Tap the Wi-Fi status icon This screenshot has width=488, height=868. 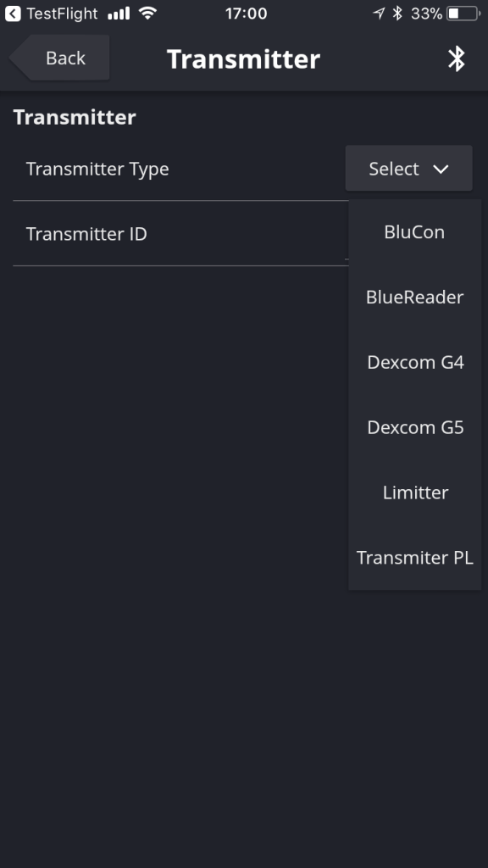pos(147,13)
